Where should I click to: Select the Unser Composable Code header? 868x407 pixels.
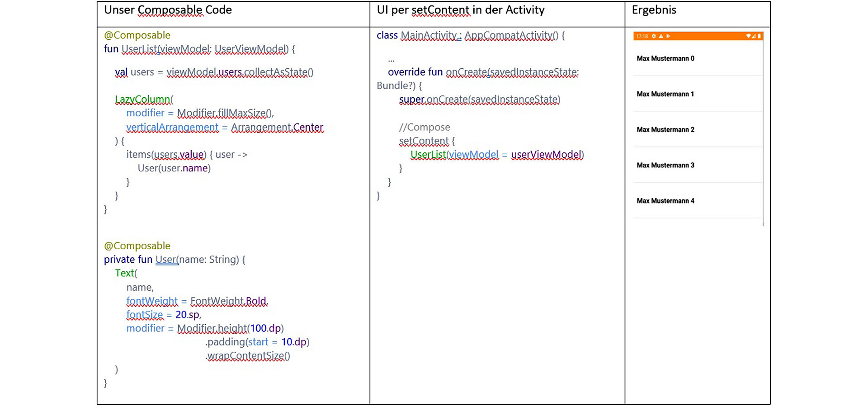point(168,9)
